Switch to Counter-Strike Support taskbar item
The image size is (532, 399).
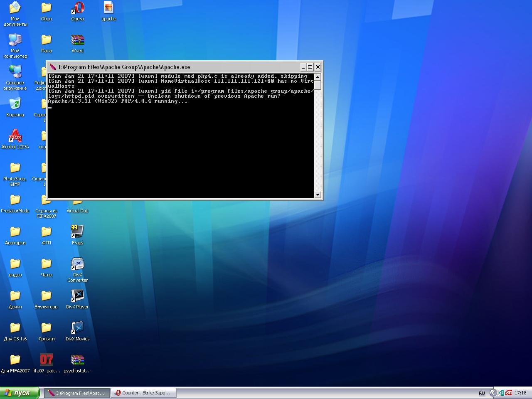click(143, 393)
